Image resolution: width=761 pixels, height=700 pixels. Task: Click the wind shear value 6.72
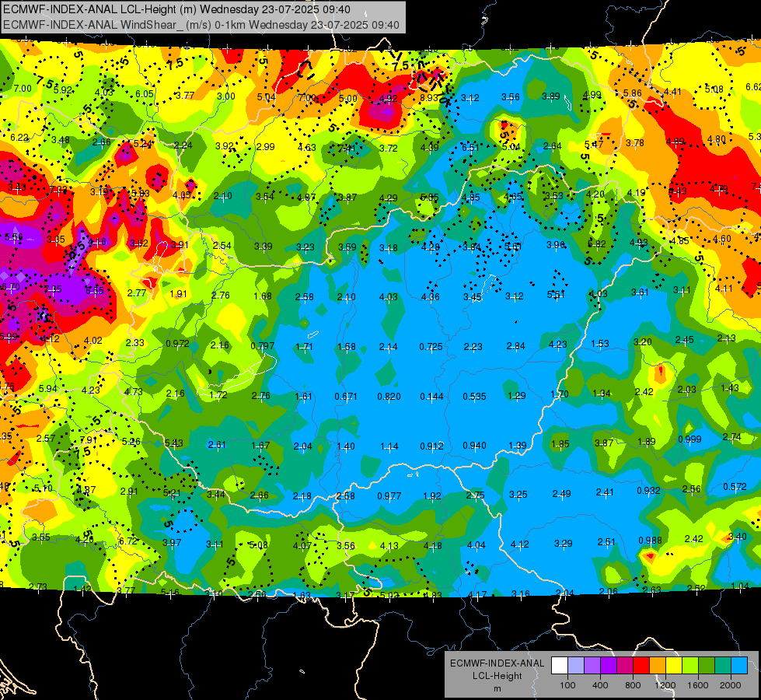pyautogui.click(x=128, y=541)
